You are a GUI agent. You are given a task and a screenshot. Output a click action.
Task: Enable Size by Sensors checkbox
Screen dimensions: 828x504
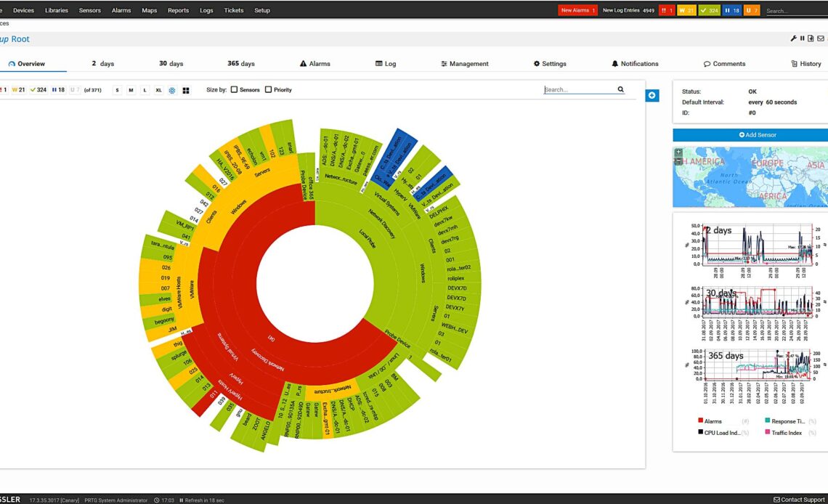(234, 90)
